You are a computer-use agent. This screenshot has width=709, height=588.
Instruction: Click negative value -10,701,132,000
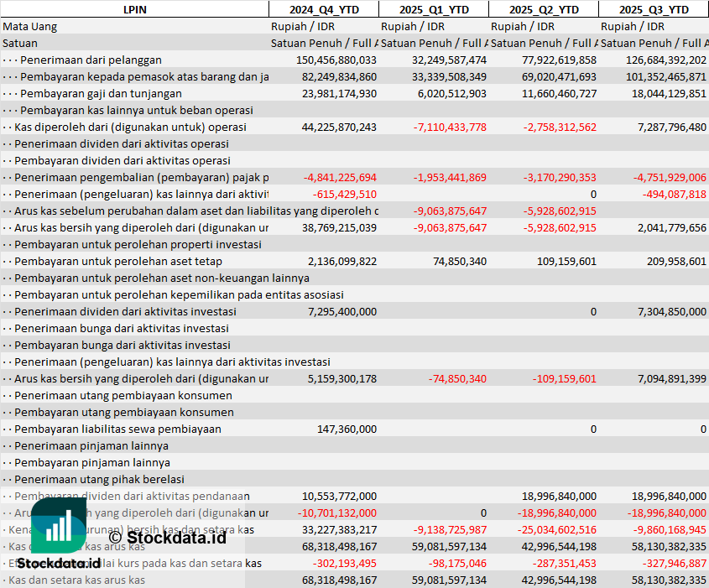tap(336, 513)
